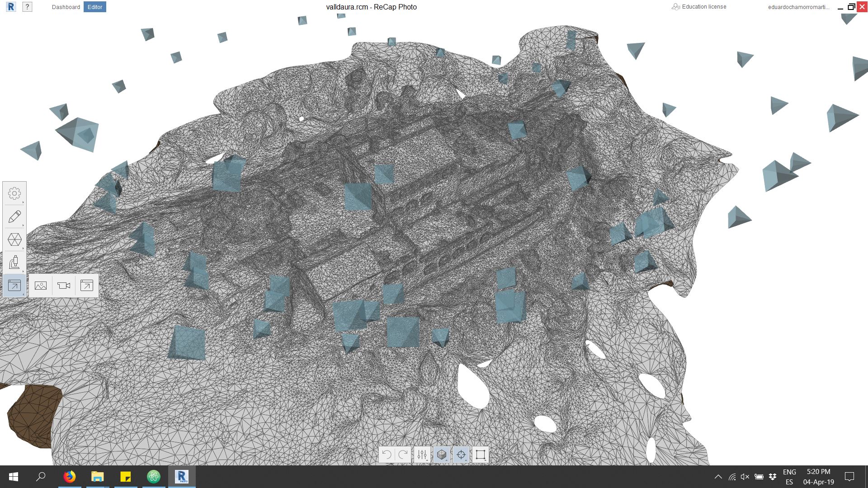The width and height of the screenshot is (868, 488).
Task: Open the mesh hexagon tools
Action: tap(14, 239)
